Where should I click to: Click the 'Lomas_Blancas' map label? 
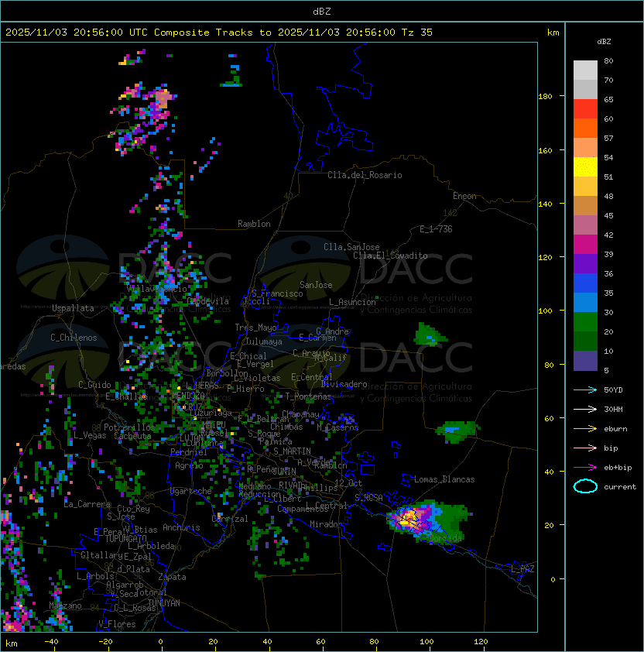[x=444, y=479]
